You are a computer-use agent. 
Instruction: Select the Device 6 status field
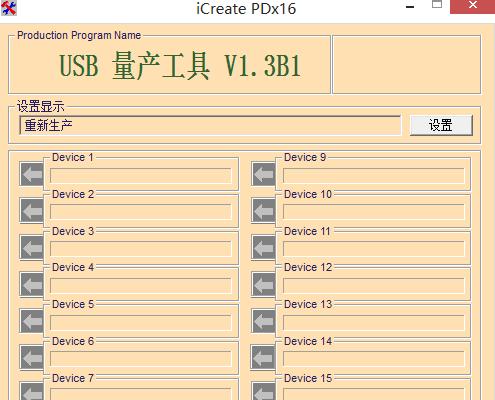[140, 359]
